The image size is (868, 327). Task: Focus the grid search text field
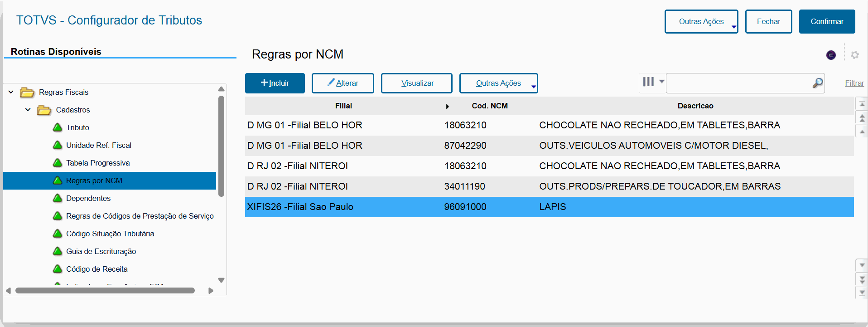738,83
